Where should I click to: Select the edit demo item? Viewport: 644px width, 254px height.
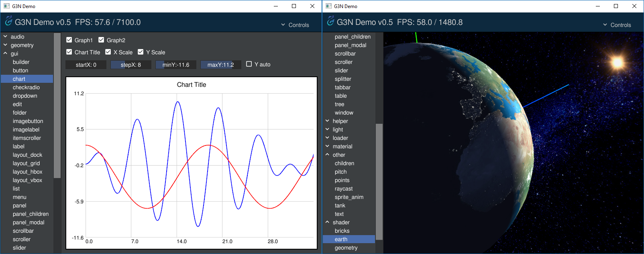[x=27, y=104]
